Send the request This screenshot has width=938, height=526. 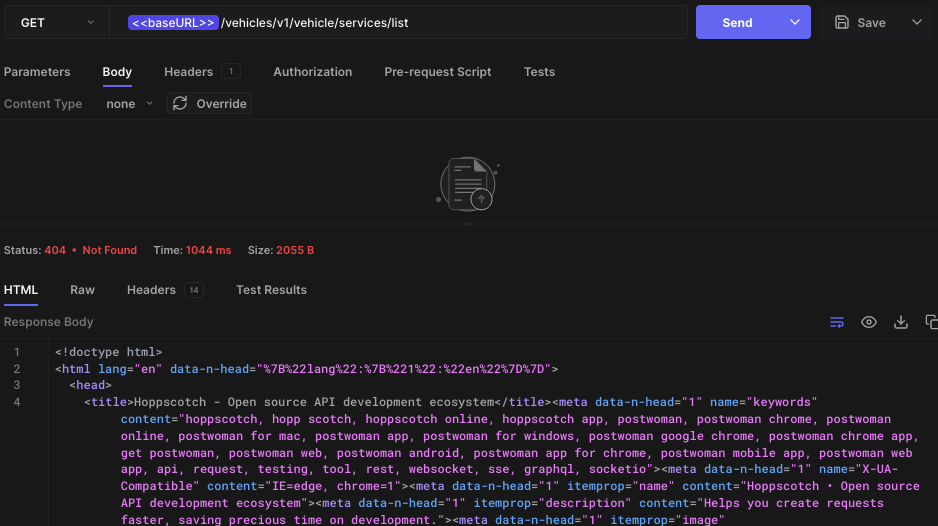point(737,23)
